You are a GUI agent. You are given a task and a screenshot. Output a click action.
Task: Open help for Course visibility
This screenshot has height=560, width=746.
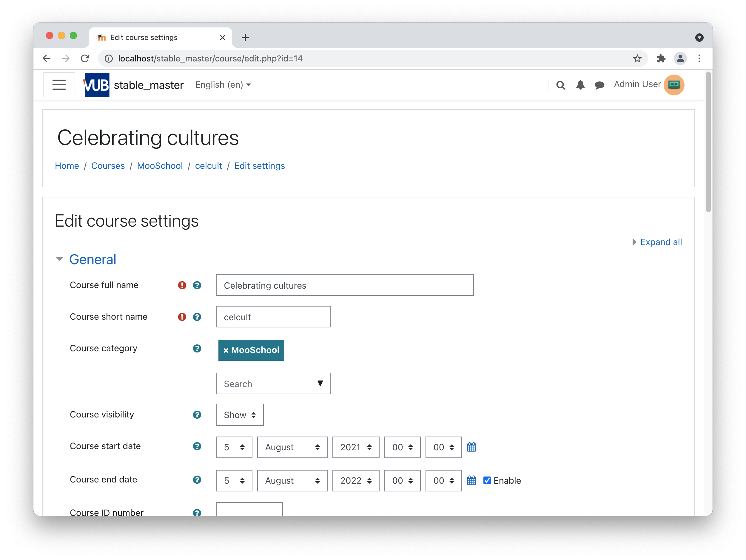[x=197, y=414]
